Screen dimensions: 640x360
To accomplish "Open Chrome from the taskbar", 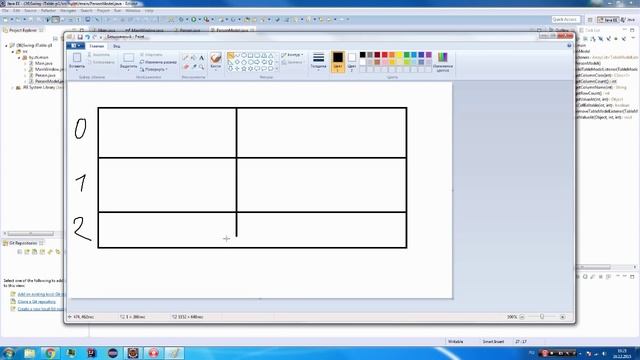I will click(x=50, y=353).
